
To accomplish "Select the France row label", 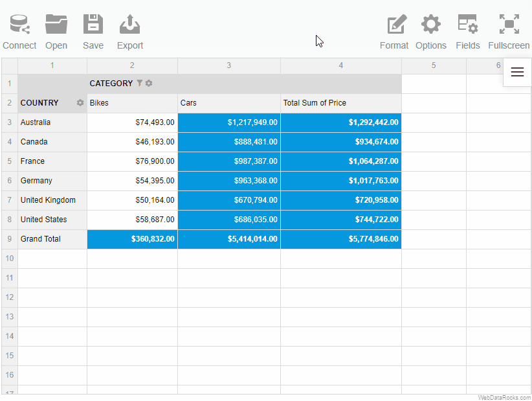I will tap(52, 161).
